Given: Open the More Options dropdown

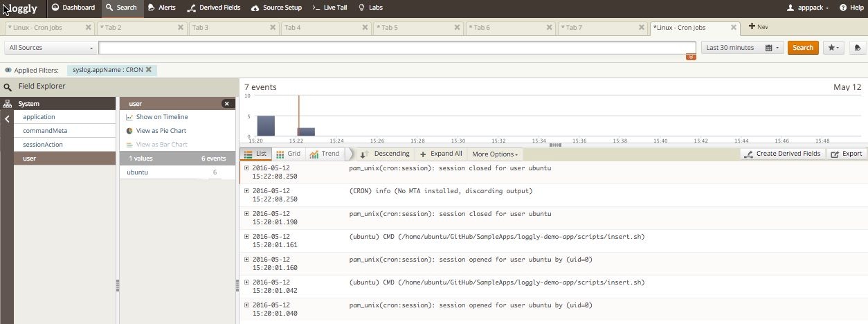Looking at the screenshot, I should click(496, 154).
